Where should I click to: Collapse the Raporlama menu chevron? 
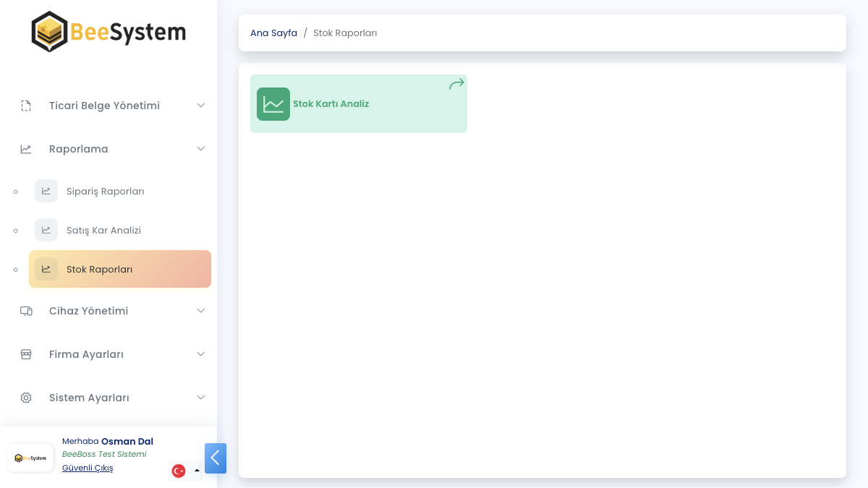[x=201, y=149]
